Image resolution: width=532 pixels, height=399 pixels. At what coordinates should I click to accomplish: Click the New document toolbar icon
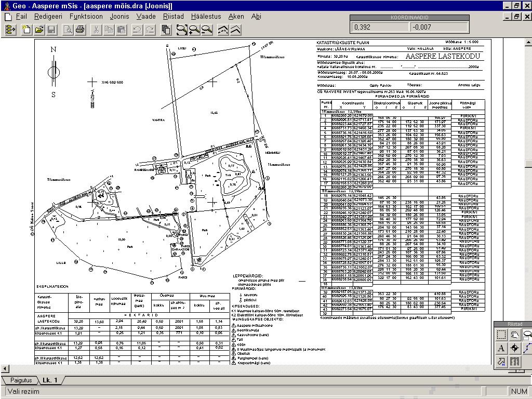click(26, 30)
